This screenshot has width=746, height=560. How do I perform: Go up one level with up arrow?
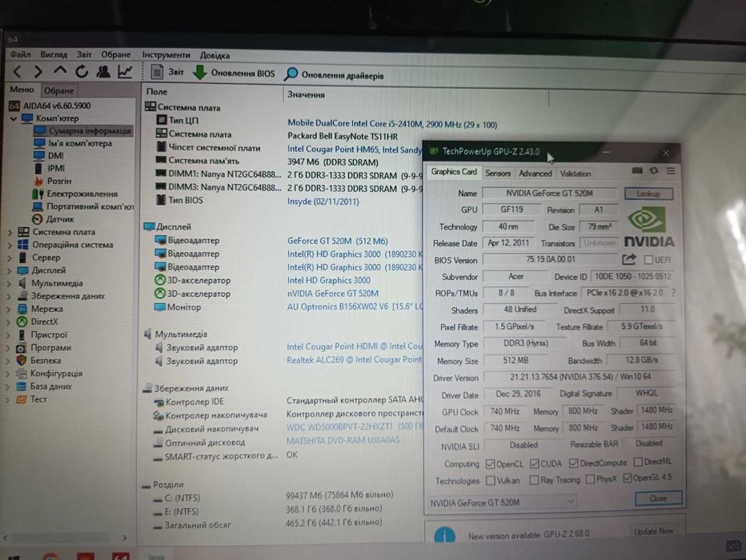tap(60, 71)
